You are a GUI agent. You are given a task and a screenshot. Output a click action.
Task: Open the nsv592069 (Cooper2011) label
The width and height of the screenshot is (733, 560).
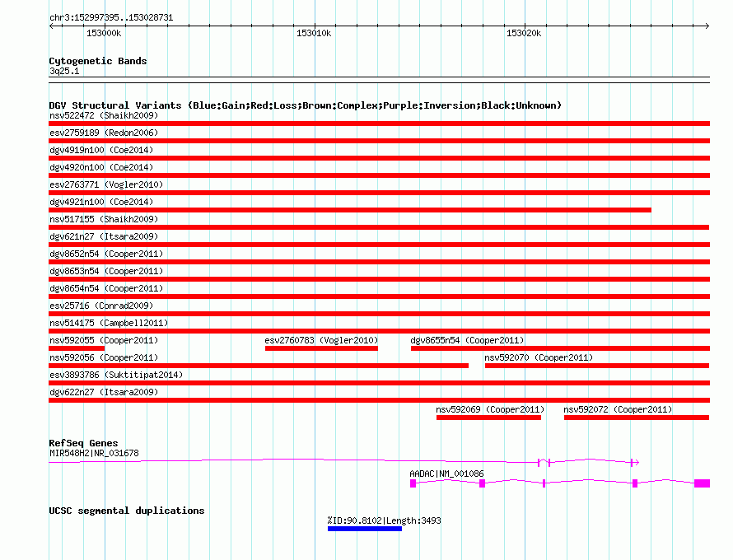click(x=490, y=409)
